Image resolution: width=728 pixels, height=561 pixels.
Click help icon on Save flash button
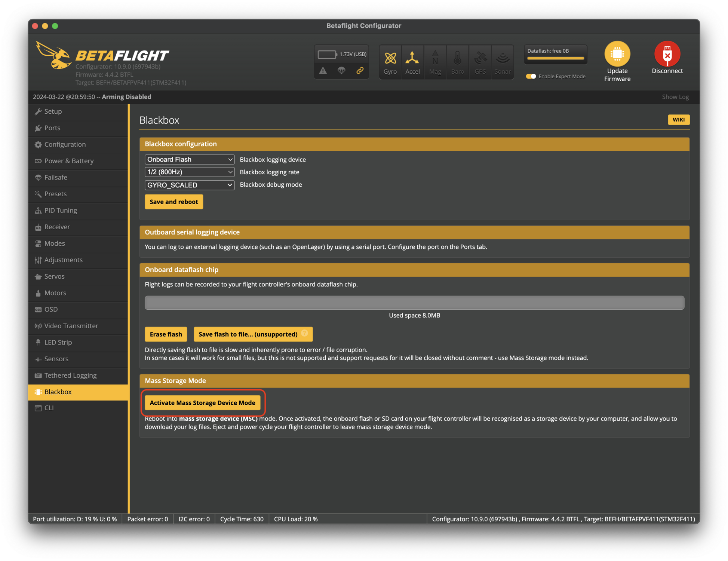[x=305, y=333]
